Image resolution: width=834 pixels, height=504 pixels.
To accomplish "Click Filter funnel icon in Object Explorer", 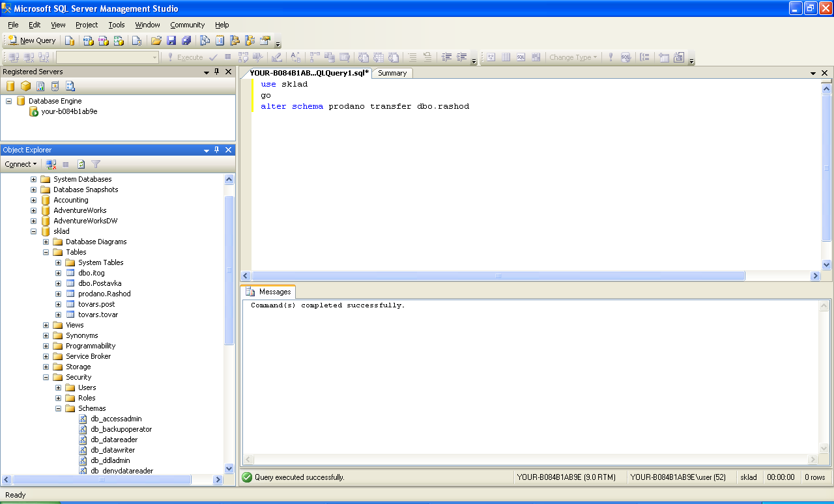I will tap(96, 164).
